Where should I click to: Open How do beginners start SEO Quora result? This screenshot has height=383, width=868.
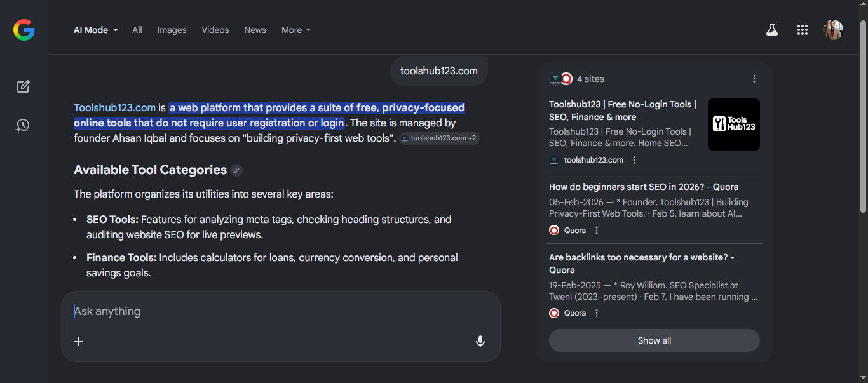[x=644, y=187]
